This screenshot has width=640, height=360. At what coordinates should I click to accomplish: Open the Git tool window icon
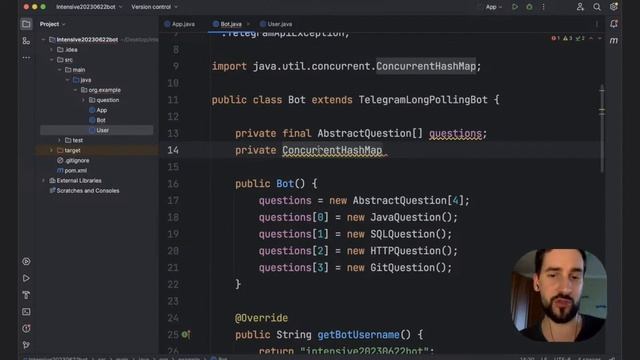coord(26,345)
